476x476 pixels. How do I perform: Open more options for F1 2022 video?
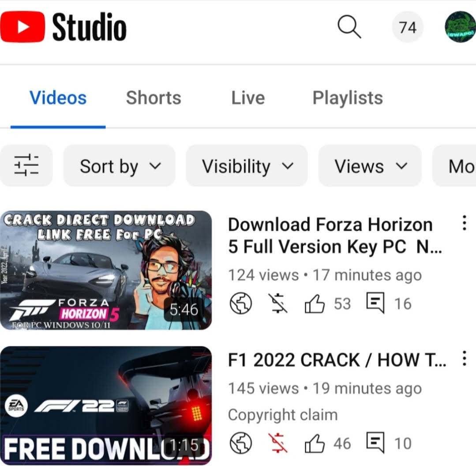464,359
